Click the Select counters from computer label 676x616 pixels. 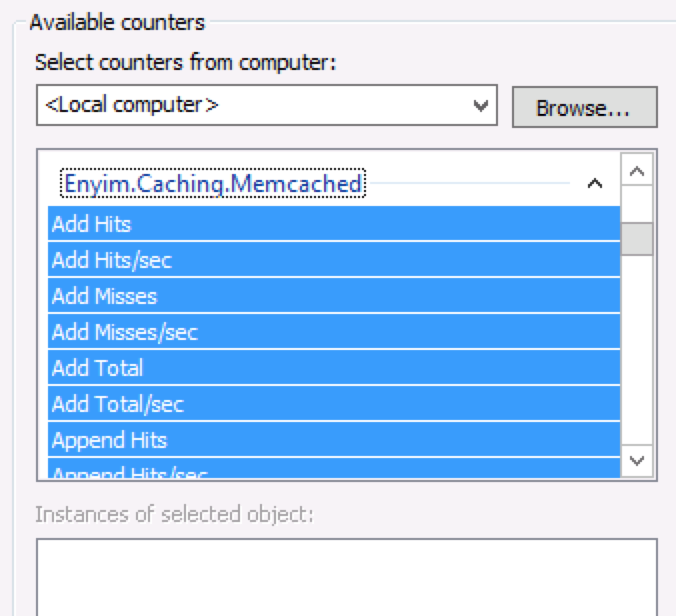click(185, 62)
